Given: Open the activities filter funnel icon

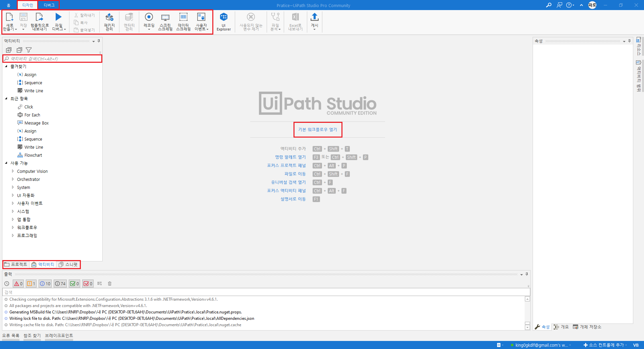Looking at the screenshot, I should tap(29, 50).
